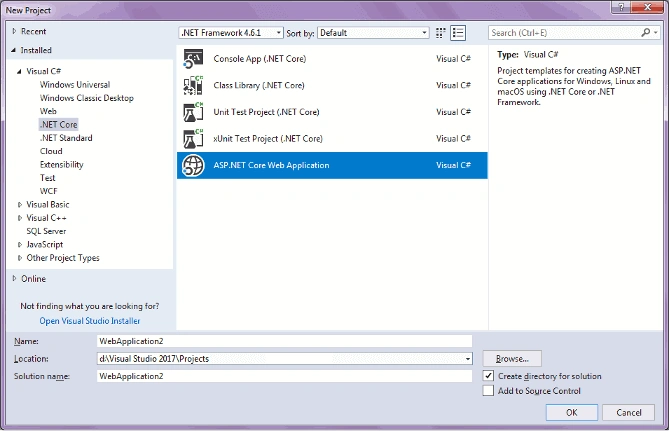This screenshot has height=431, width=669.
Task: Select Windows Classic Desktop category
Action: point(87,98)
